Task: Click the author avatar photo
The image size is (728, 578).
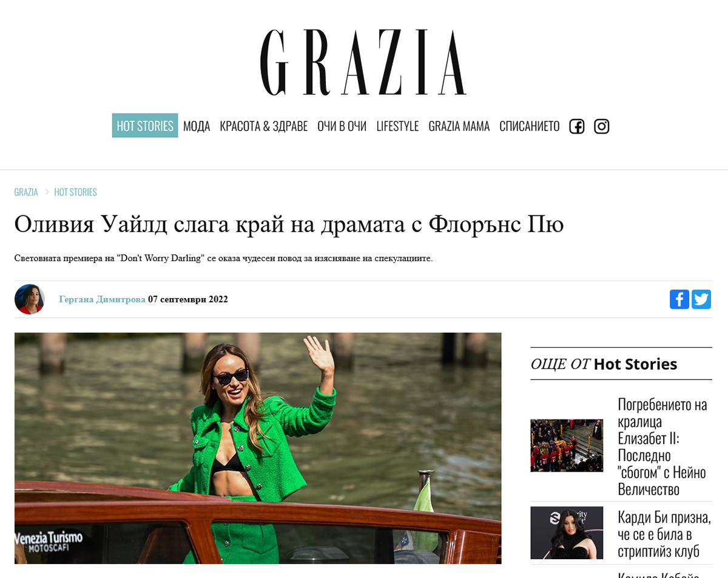Action: [x=30, y=299]
